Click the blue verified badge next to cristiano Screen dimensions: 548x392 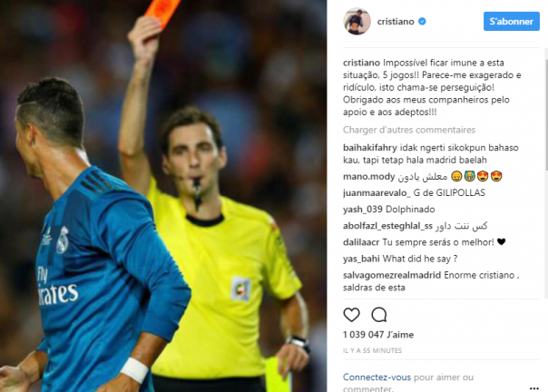click(x=422, y=22)
